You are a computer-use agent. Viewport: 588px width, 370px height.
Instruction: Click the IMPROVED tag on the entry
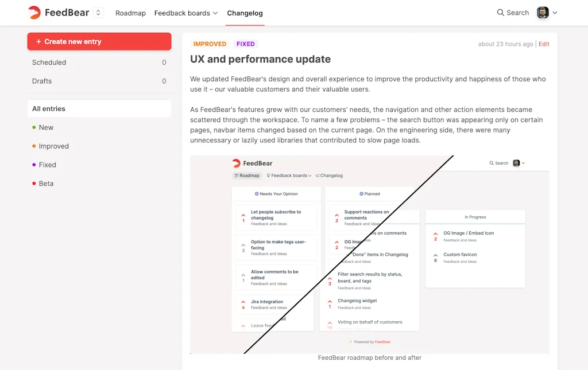[210, 44]
